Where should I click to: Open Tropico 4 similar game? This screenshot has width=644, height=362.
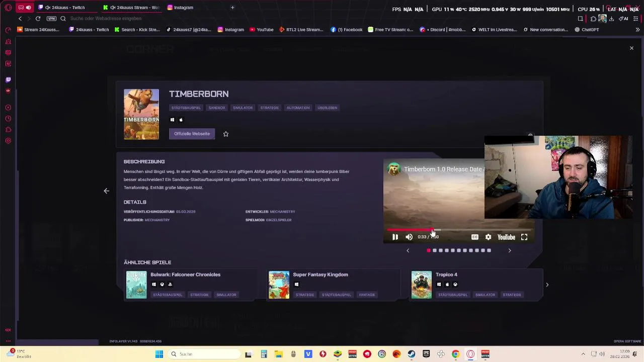476,285
